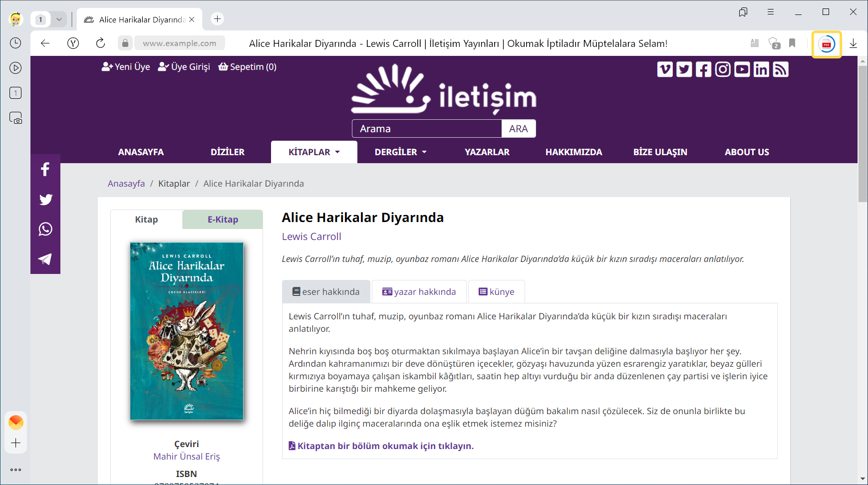Expand the DERGİLER dropdown menu
This screenshot has height=485, width=868.
(x=400, y=152)
